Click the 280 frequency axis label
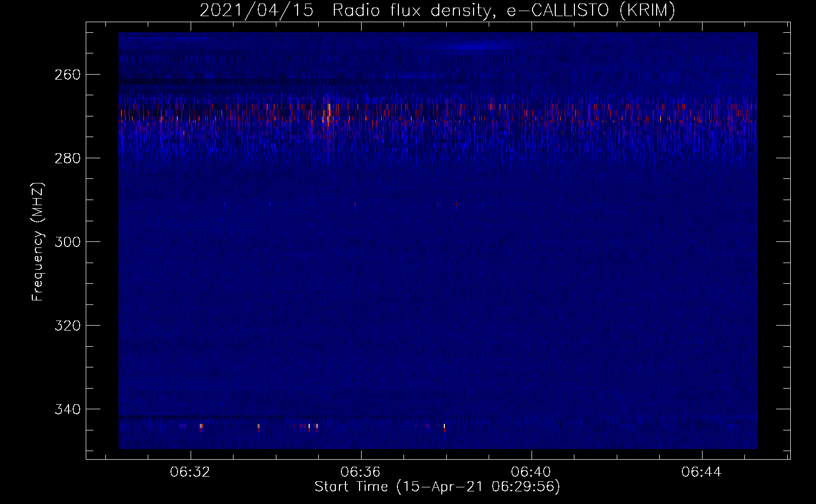Viewport: 816px width, 504px height. click(67, 158)
